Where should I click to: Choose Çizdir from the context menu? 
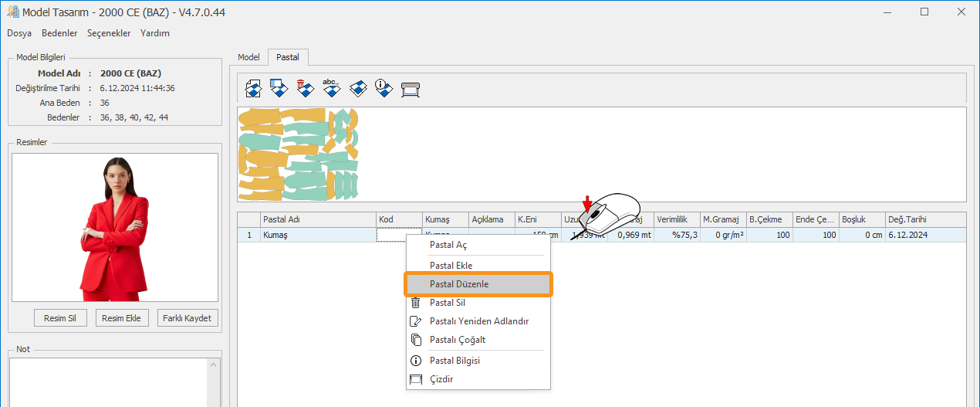click(441, 379)
